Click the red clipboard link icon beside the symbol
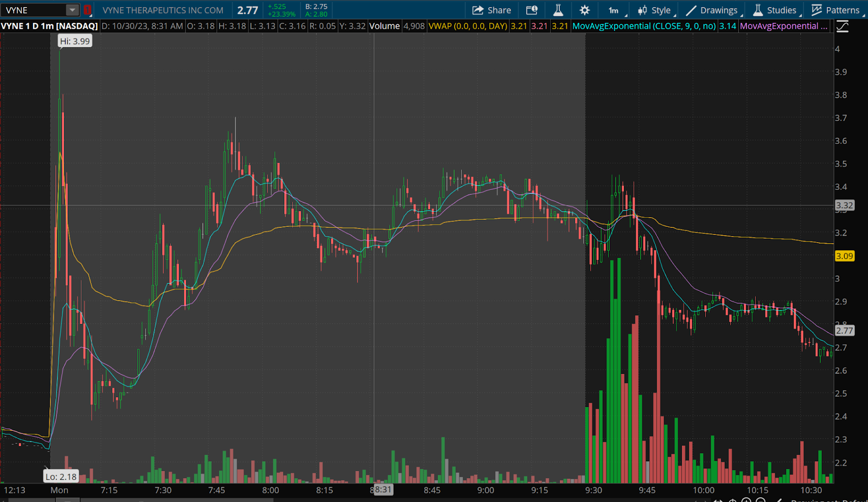Screen dimensions: 868x502 pos(87,10)
